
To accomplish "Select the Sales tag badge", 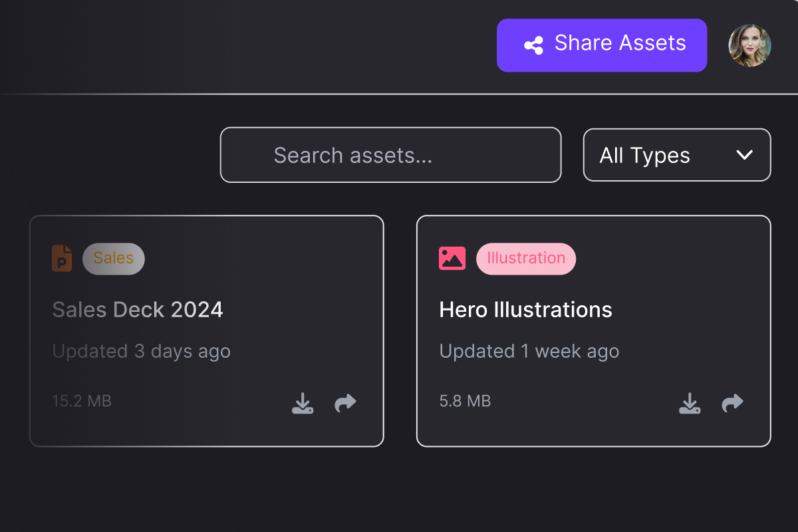I will click(x=114, y=259).
